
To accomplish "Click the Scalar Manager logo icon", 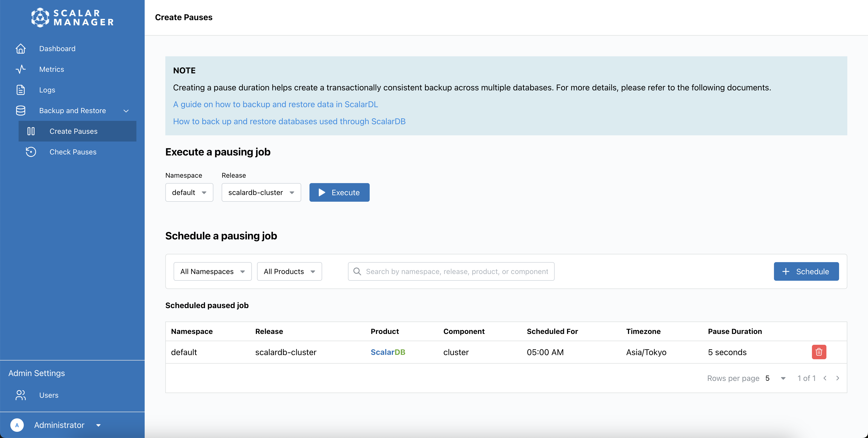I will click(x=40, y=18).
